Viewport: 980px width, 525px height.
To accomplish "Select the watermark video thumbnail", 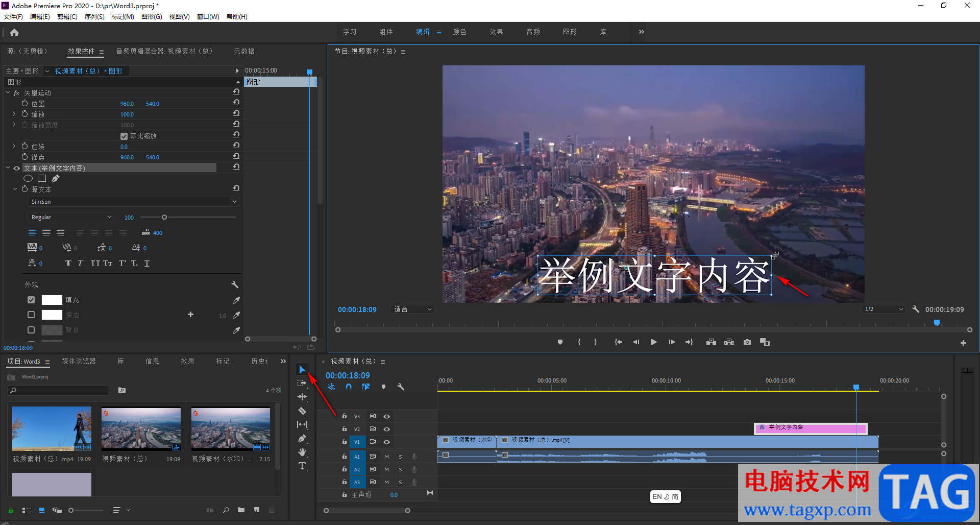I will click(x=230, y=429).
